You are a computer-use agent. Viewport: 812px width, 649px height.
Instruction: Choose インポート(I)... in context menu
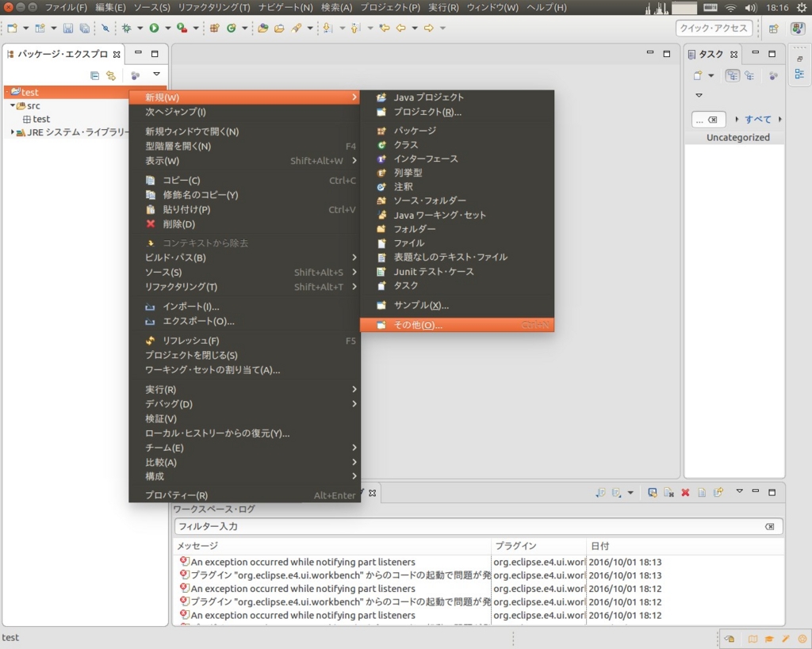pyautogui.click(x=244, y=307)
